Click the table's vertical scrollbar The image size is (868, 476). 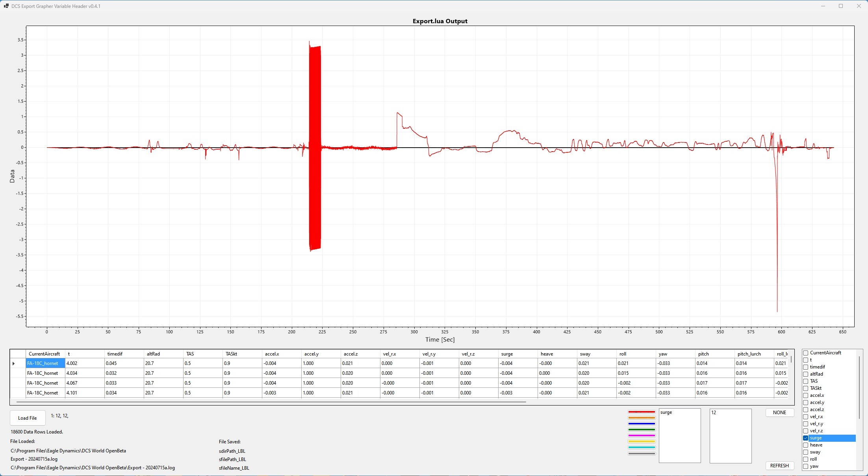pyautogui.click(x=791, y=359)
